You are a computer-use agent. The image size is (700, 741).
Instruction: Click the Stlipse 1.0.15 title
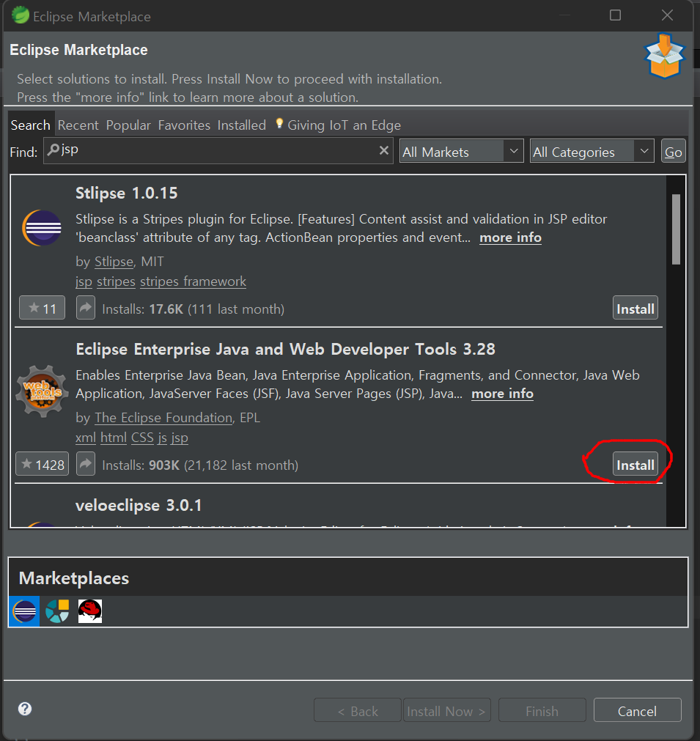[127, 193]
